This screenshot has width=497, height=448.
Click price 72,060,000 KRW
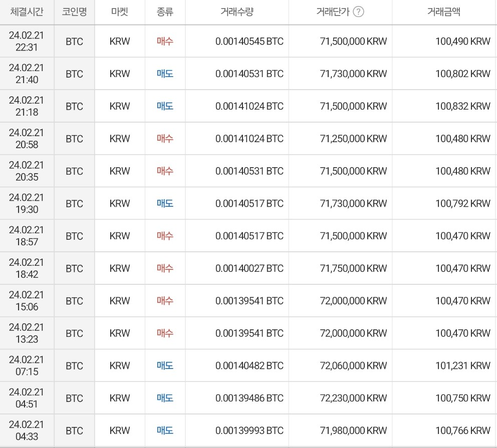pyautogui.click(x=353, y=366)
